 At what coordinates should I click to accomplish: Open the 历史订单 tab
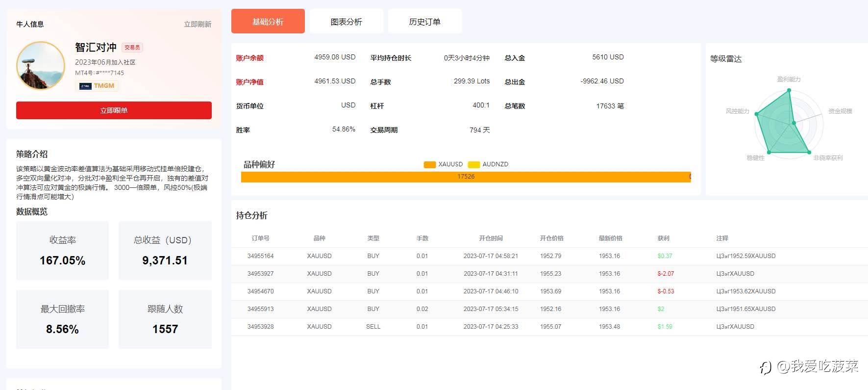[x=424, y=22]
